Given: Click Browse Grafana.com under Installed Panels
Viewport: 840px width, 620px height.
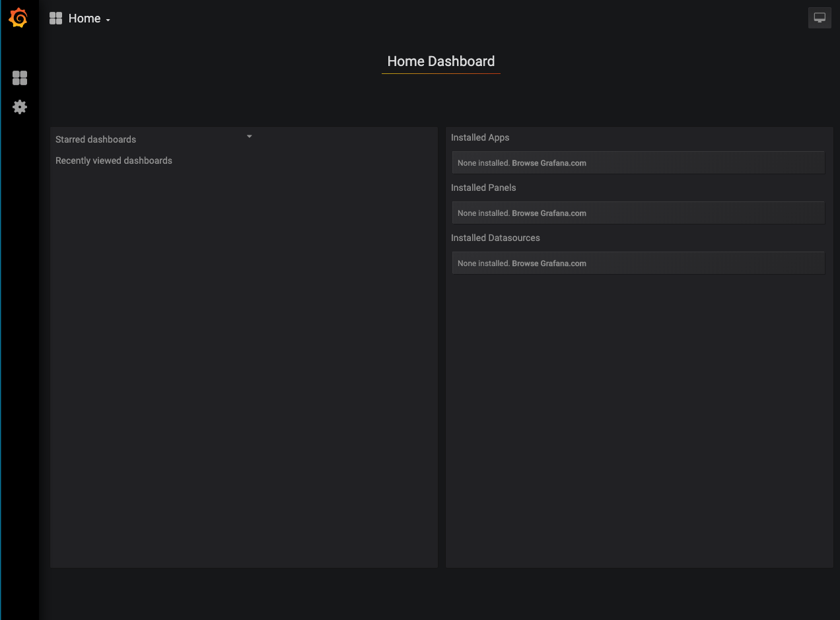Looking at the screenshot, I should pyautogui.click(x=549, y=213).
